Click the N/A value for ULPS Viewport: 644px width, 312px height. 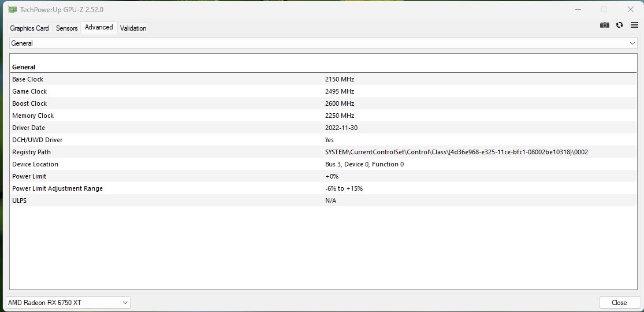(330, 200)
